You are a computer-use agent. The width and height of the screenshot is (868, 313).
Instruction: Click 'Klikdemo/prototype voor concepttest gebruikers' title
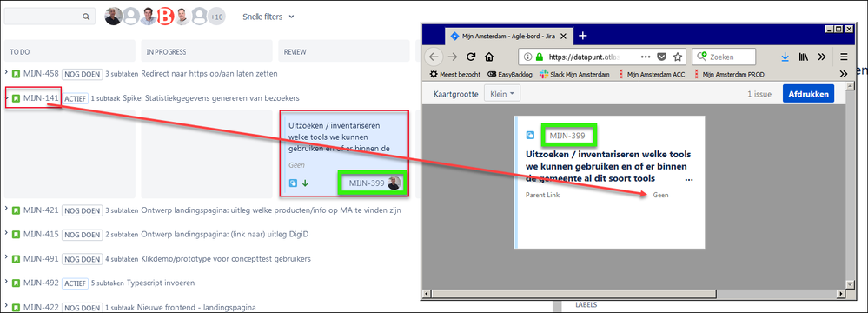pyautogui.click(x=227, y=259)
